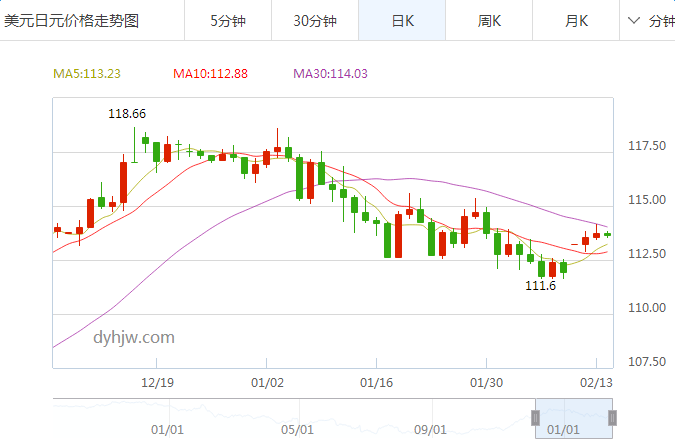This screenshot has width=675, height=441.
Task: Show the 月K monthly chart
Action: [x=575, y=20]
